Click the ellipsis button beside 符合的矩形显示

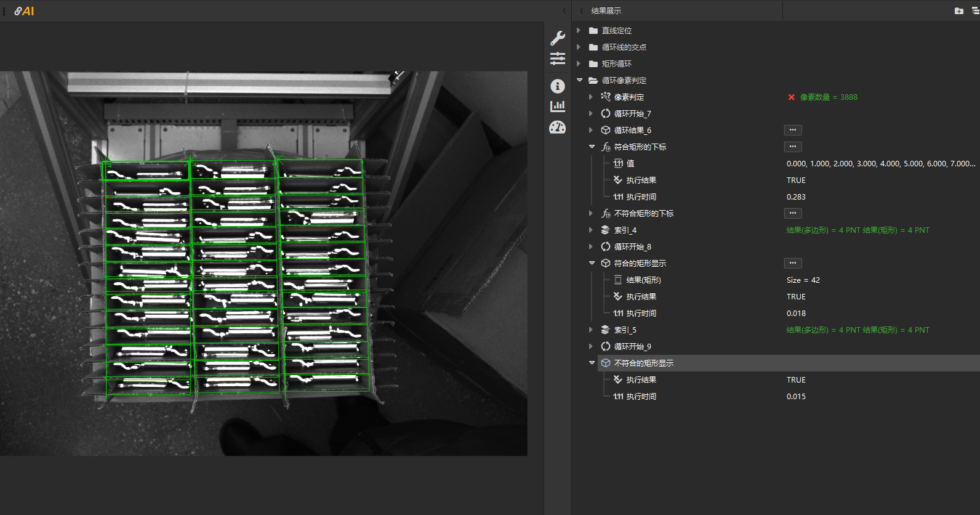click(792, 263)
